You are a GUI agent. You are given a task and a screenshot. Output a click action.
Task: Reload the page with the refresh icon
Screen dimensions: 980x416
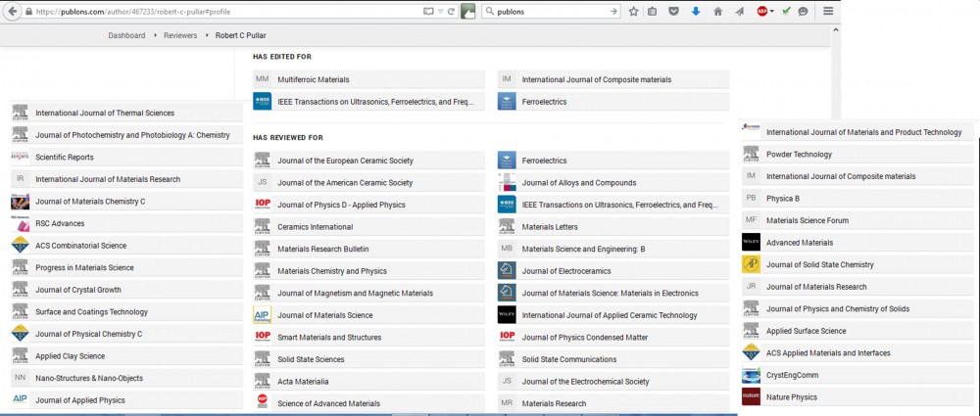click(451, 12)
